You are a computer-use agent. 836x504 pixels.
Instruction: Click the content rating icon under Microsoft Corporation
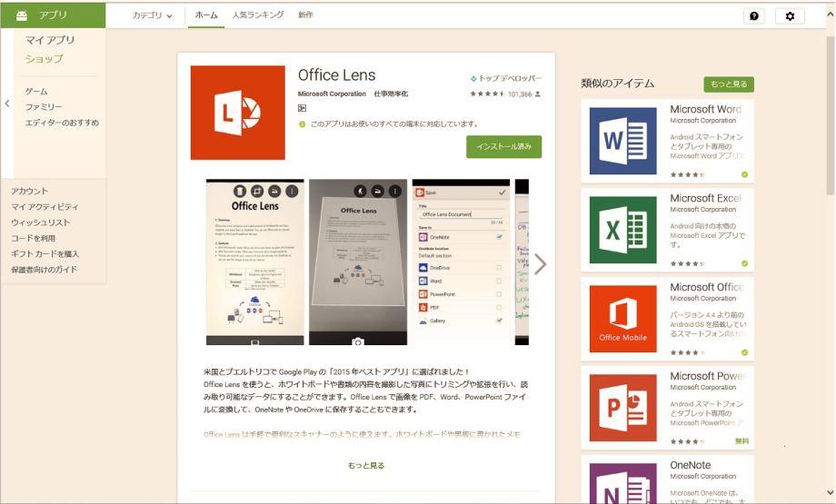[x=302, y=108]
